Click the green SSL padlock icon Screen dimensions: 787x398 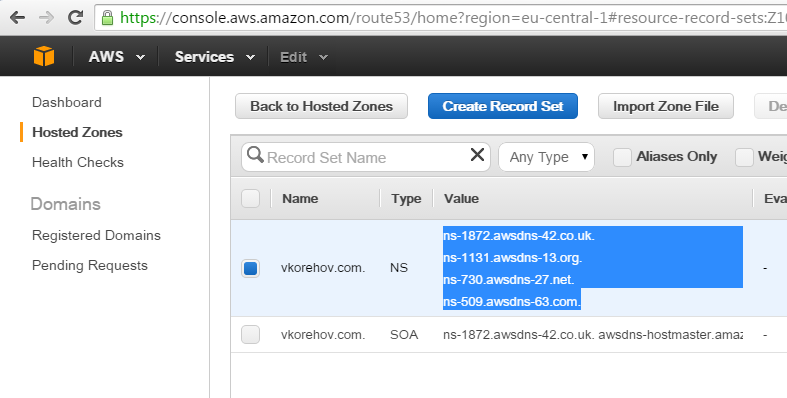(107, 18)
